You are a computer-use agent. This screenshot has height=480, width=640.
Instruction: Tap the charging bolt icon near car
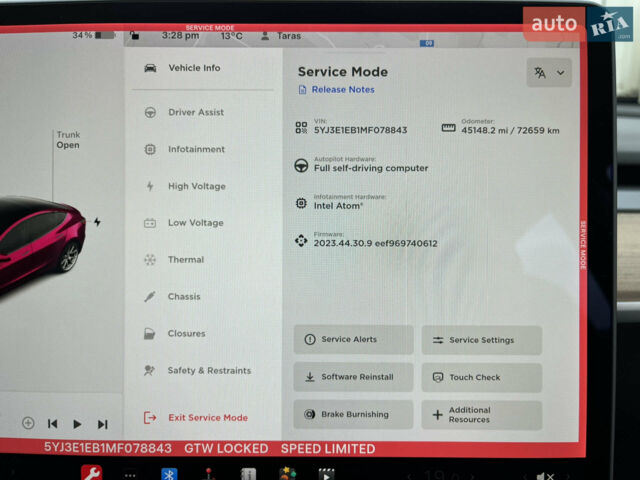pyautogui.click(x=97, y=222)
